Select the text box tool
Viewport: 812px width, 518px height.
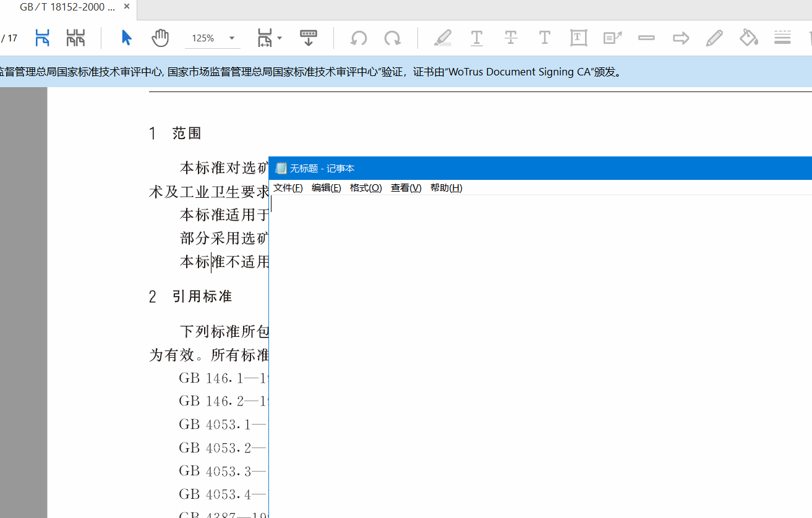[578, 38]
